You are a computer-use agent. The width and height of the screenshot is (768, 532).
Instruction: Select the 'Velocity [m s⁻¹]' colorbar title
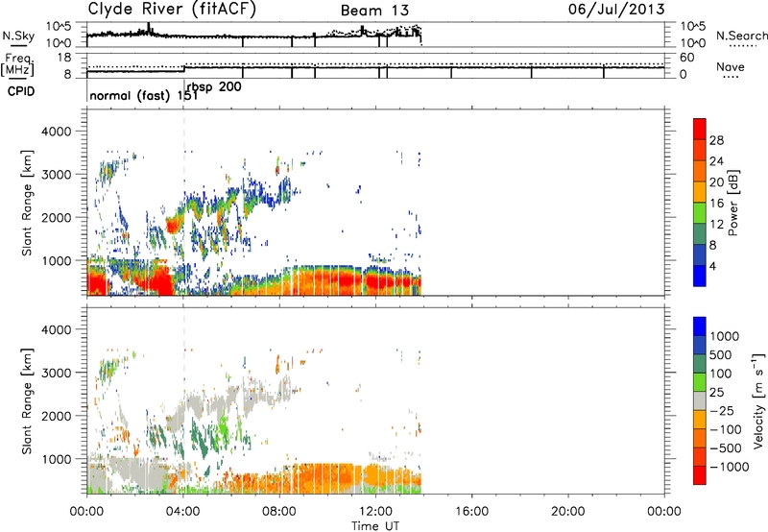pos(758,400)
